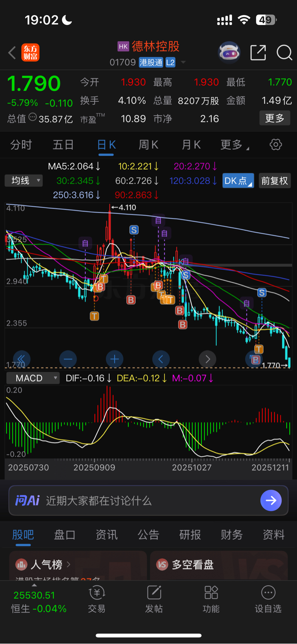Open the robot AI assistant avatar

coord(229,52)
